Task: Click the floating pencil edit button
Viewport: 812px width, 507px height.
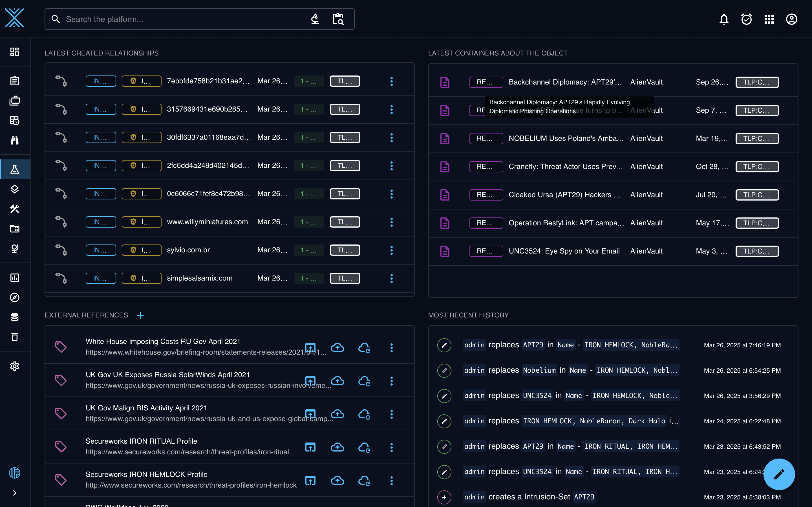Action: pyautogui.click(x=779, y=474)
